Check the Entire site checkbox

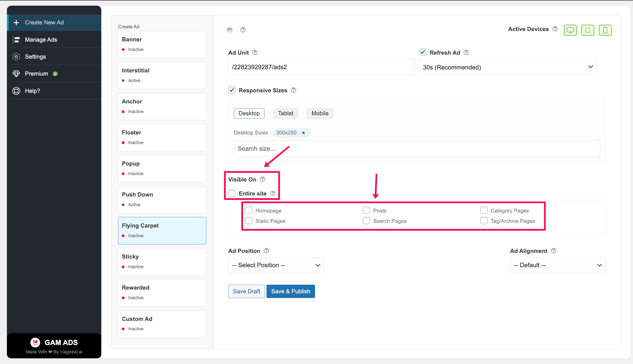(232, 193)
